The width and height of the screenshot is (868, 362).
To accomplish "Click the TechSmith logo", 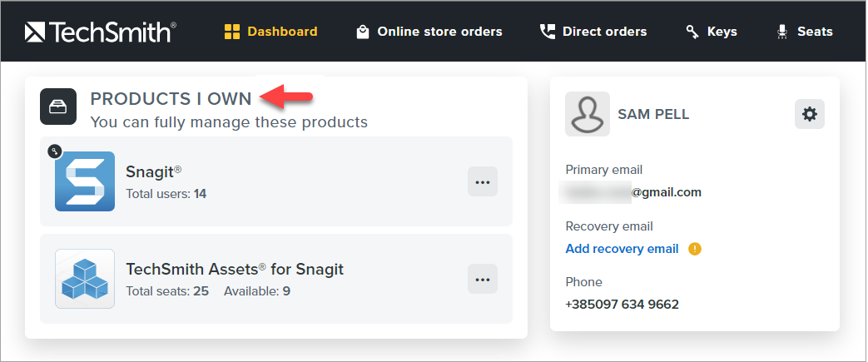I will tap(100, 32).
